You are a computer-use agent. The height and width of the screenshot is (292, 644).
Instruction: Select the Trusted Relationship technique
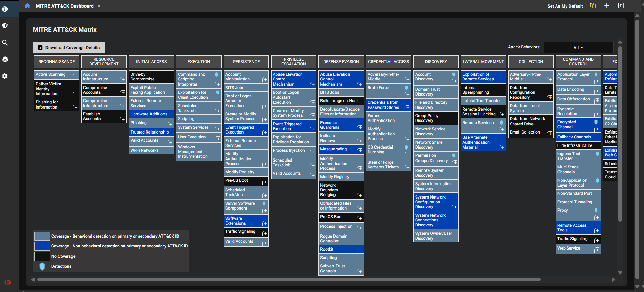coord(152,132)
